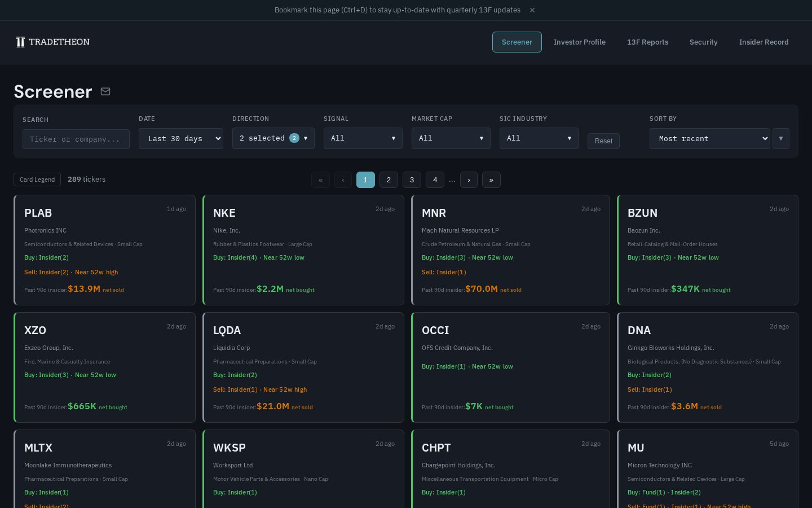812x508 pixels.
Task: Expand the SIC Industry dropdown
Action: [539, 138]
